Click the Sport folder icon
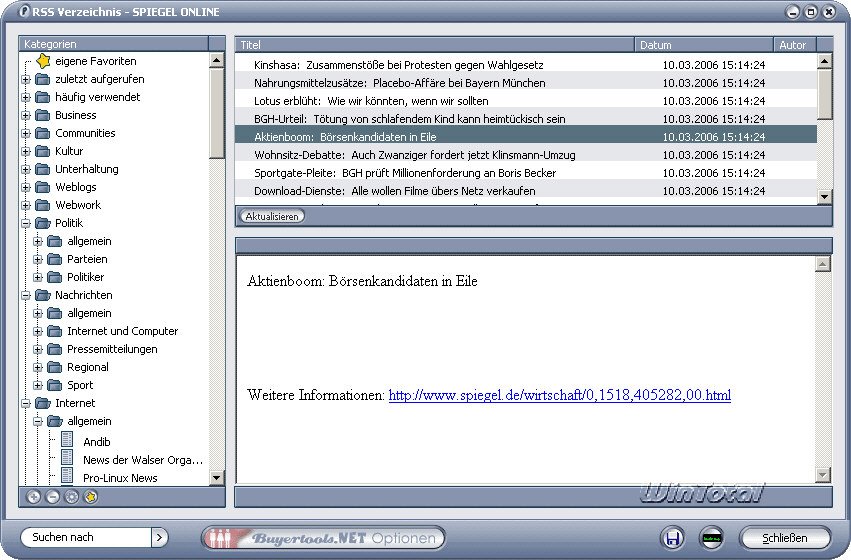Image resolution: width=851 pixels, height=560 pixels. click(x=54, y=385)
